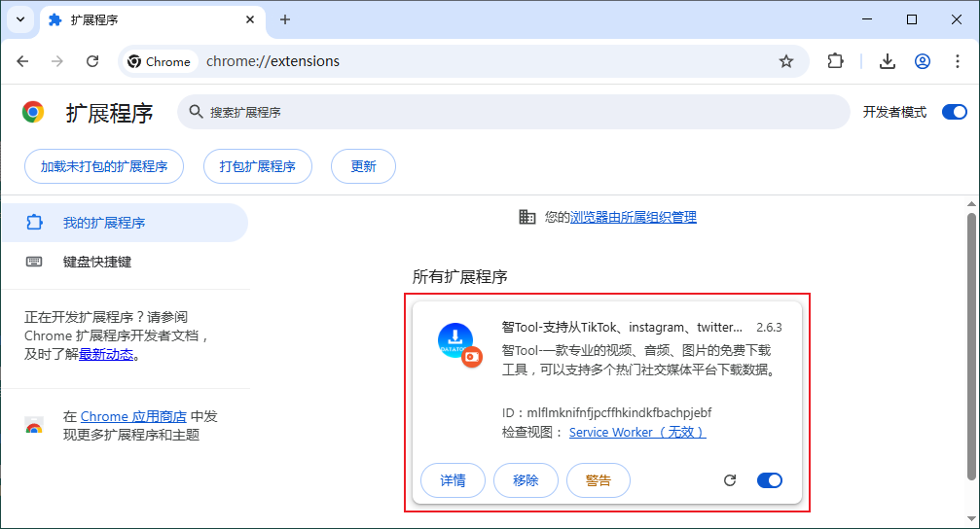Click the user profile avatar icon
This screenshot has width=980, height=529.
coord(922,61)
